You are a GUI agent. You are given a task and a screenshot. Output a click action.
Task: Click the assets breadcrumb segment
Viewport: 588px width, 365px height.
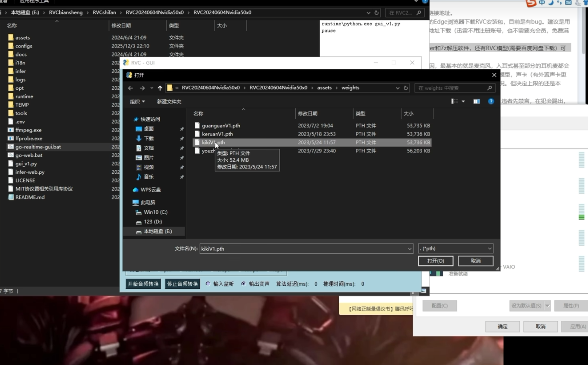[324, 88]
